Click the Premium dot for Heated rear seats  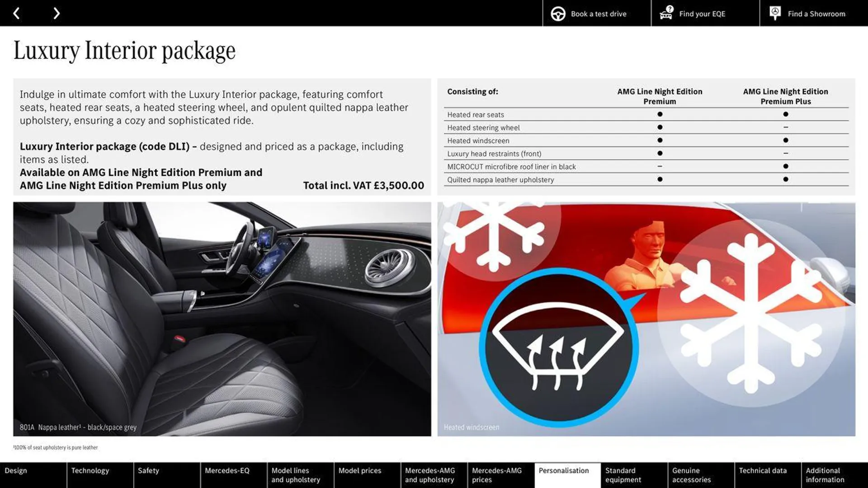[660, 114]
